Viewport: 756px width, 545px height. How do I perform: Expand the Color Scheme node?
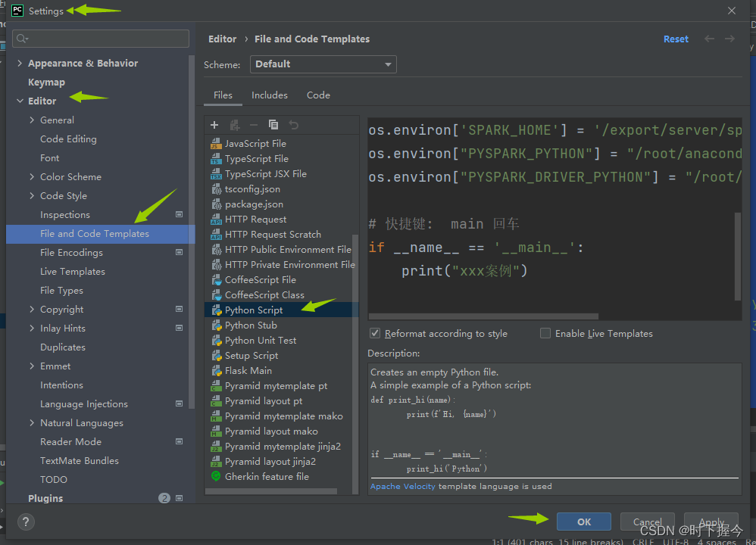click(32, 177)
